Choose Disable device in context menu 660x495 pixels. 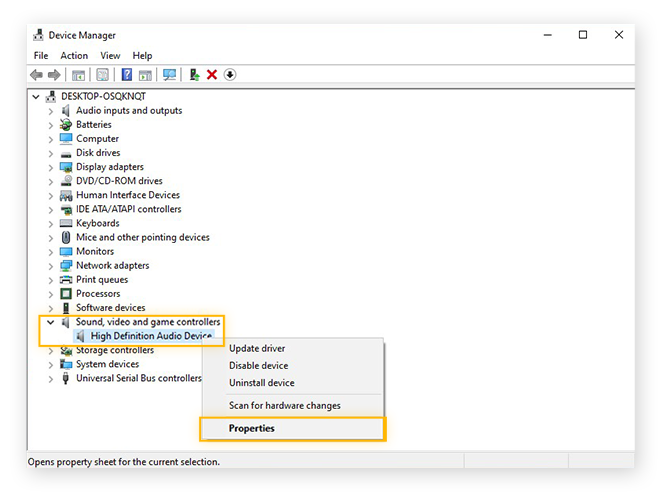(x=260, y=365)
